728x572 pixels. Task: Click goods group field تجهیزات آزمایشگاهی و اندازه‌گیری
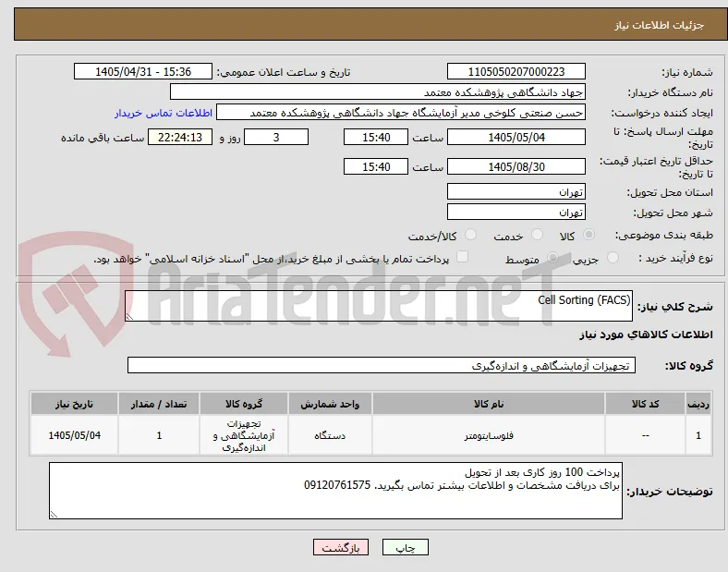[x=382, y=365]
